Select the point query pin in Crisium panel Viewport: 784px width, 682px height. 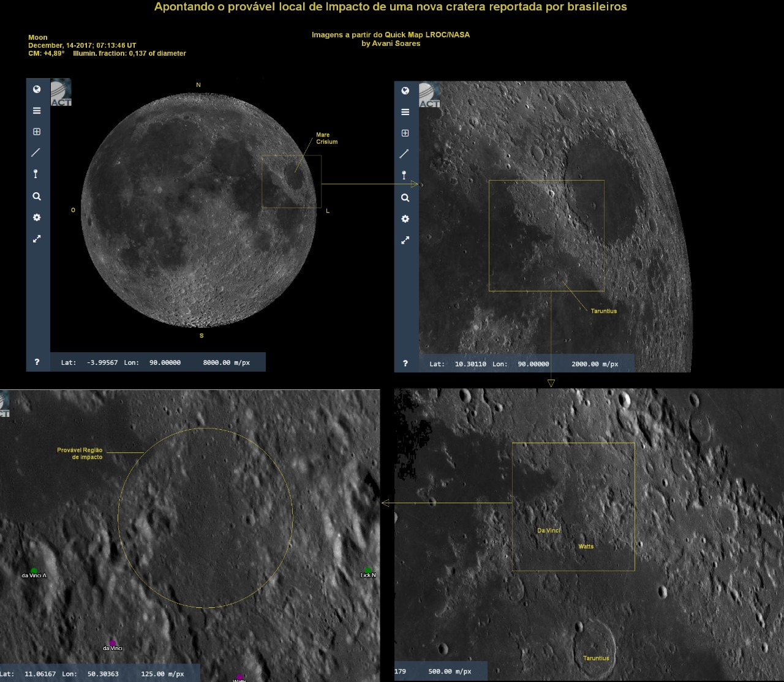pyautogui.click(x=404, y=175)
